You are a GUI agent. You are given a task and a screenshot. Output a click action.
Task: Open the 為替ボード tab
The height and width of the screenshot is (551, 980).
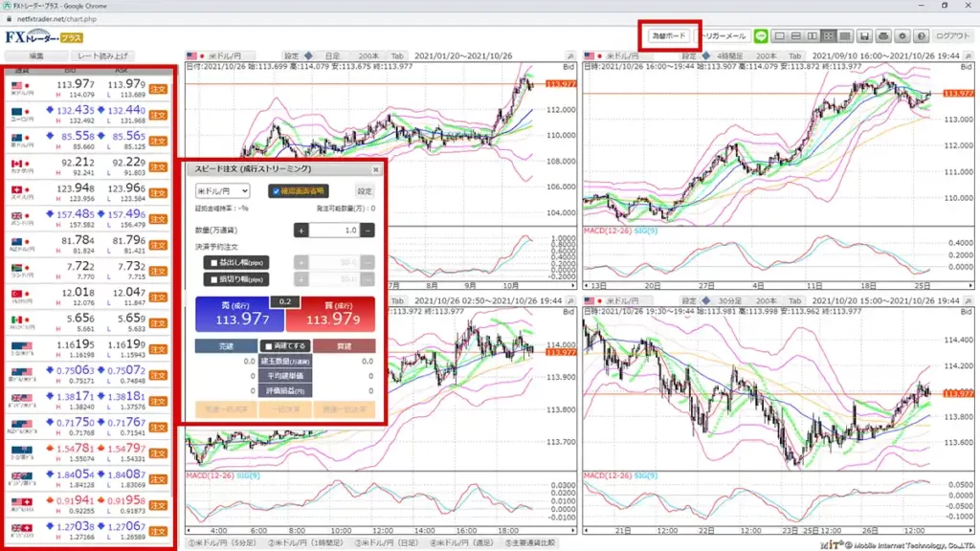point(669,36)
